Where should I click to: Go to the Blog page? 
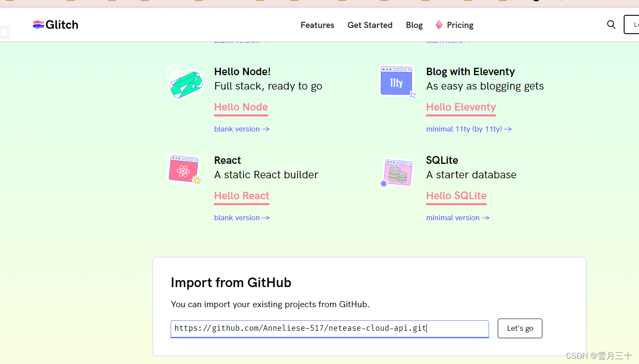click(x=414, y=25)
